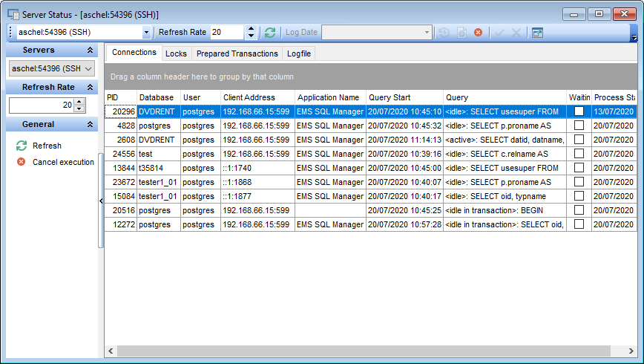The image size is (644, 364).
Task: Toggle the Waiting checkbox for PID 24556
Action: tap(579, 154)
